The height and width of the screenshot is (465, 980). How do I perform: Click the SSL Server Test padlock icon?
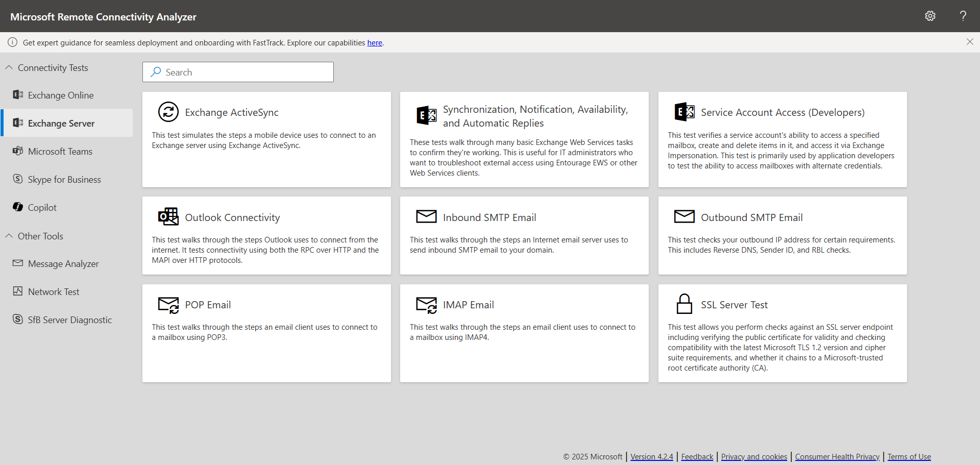[684, 304]
